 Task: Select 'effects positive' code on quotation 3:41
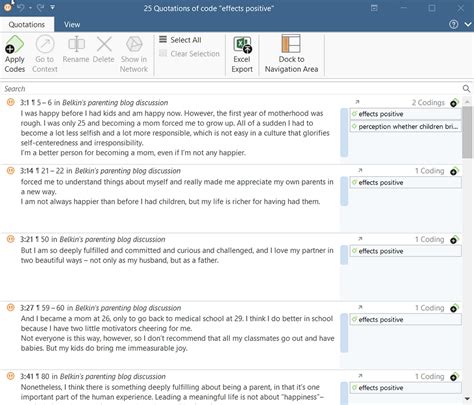406,388
